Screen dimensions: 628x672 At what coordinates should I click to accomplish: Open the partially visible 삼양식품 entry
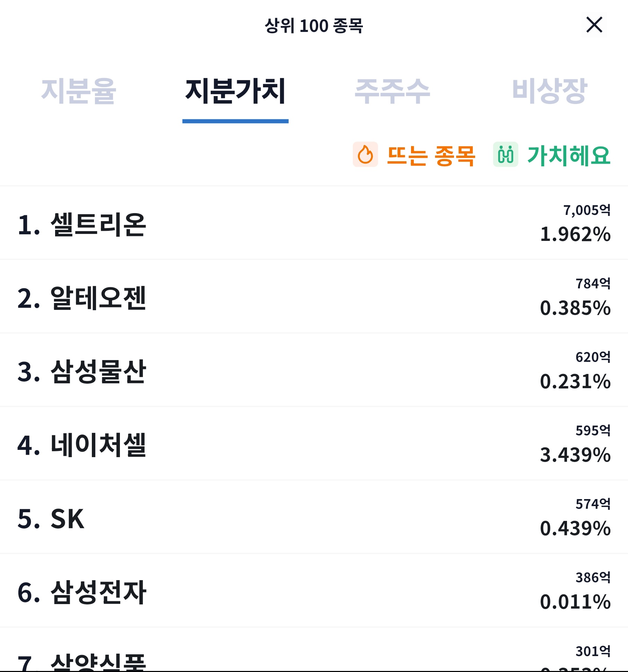tap(314, 649)
